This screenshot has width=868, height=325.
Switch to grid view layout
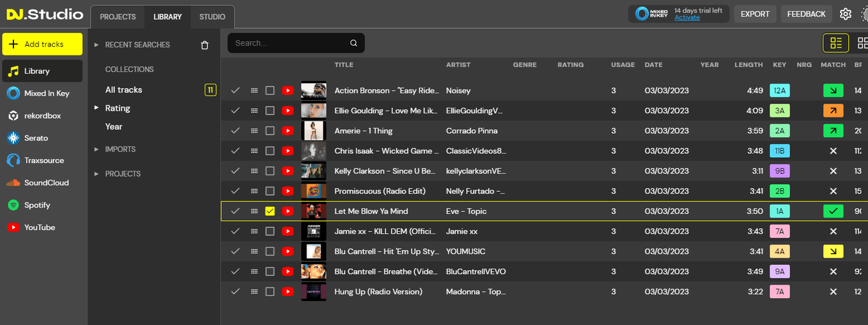tap(862, 43)
